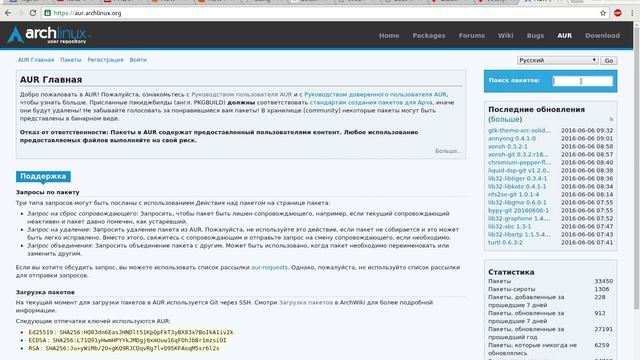640x360 pixels.
Task: Open Руководством доверенного пользователя AUR link
Action: click(375, 94)
